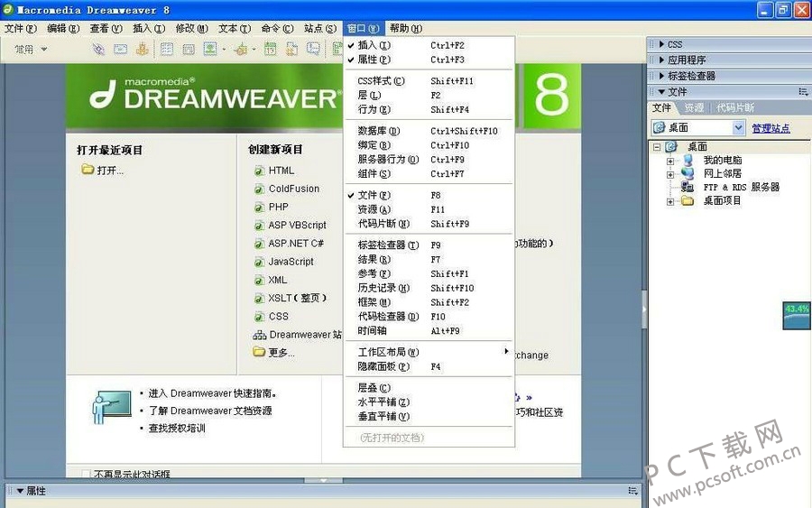812x508 pixels.
Task: Click the Dreamweaver site icon
Action: [260, 335]
